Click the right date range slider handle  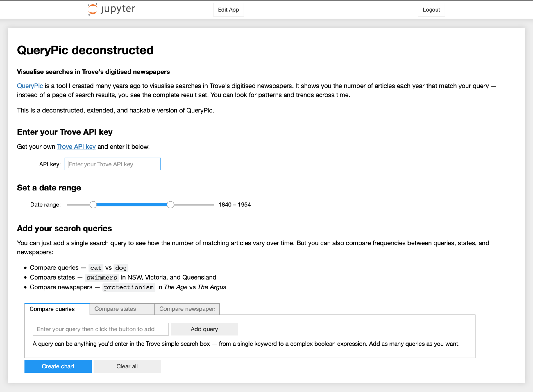coord(171,205)
